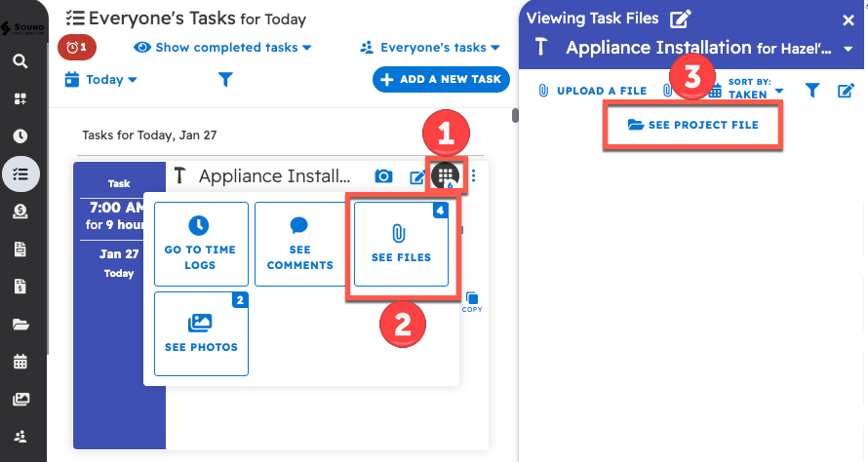This screenshot has height=462, width=868.
Task: Click the filter funnel icon in Task Files panel
Action: [812, 91]
